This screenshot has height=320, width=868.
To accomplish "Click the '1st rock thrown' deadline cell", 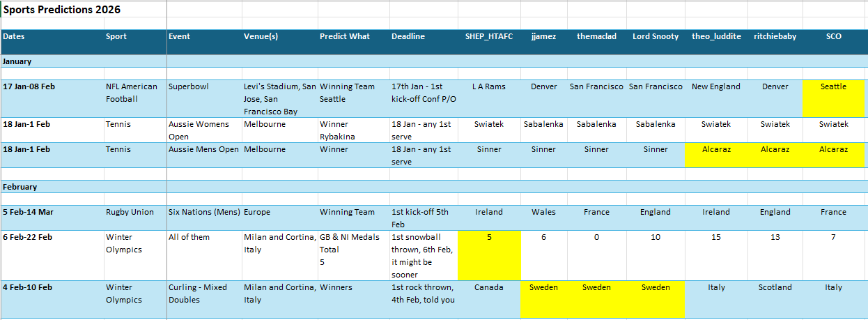I will click(x=423, y=299).
